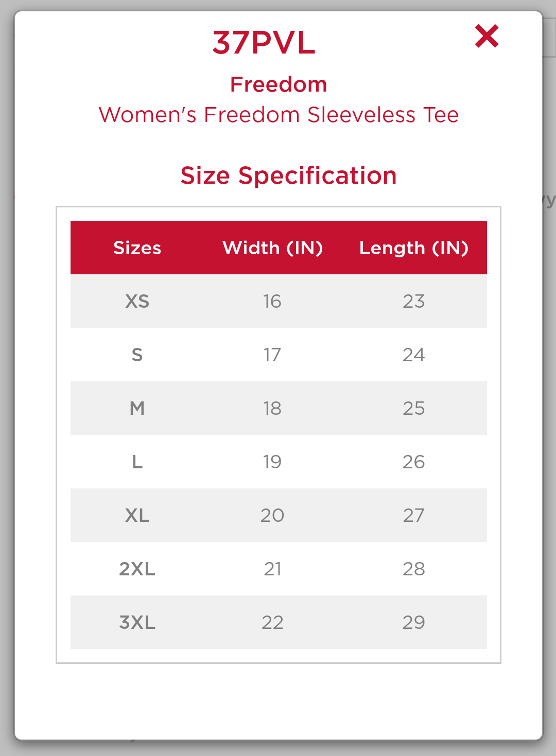Select the XS size cell

click(137, 302)
